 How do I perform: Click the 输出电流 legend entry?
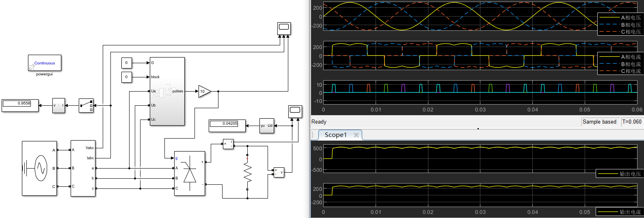619,212
